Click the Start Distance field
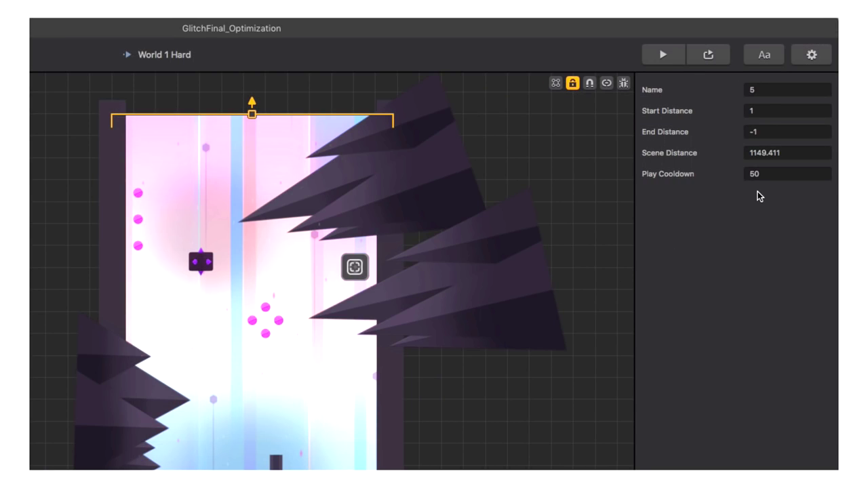The width and height of the screenshot is (868, 488). tap(787, 111)
